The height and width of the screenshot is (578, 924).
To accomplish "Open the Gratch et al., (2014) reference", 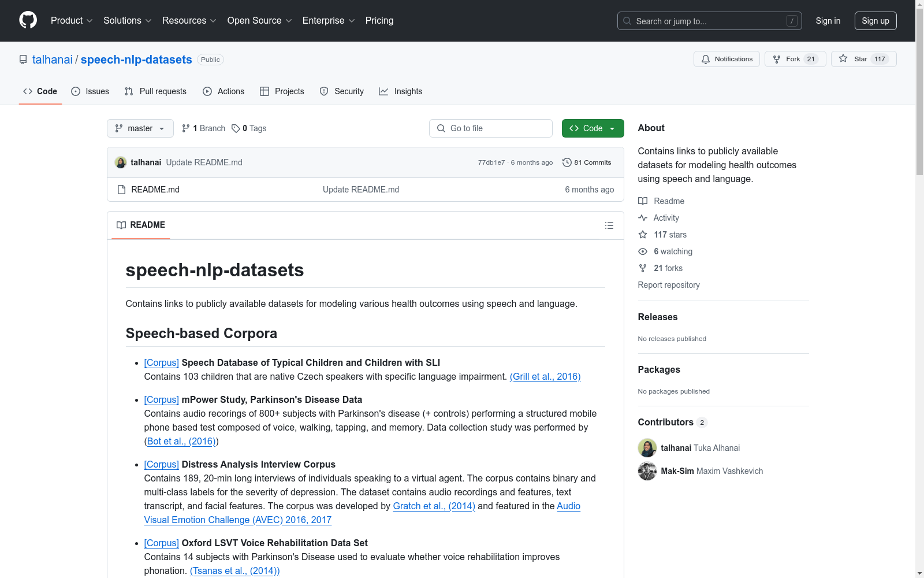I will pos(434,506).
